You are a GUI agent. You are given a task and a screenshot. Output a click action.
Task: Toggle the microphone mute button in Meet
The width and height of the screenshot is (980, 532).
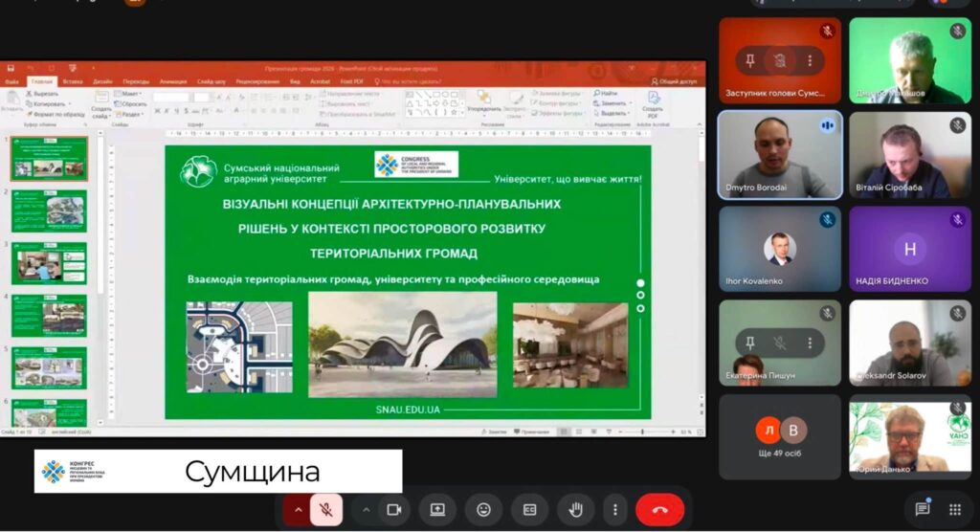pyautogui.click(x=325, y=510)
